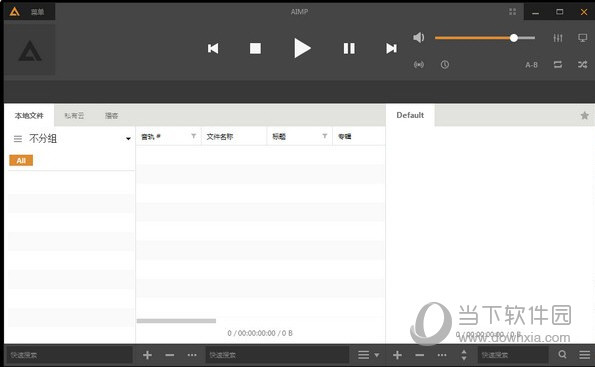
Task: Remove files with the library minus icon
Action: [x=170, y=355]
